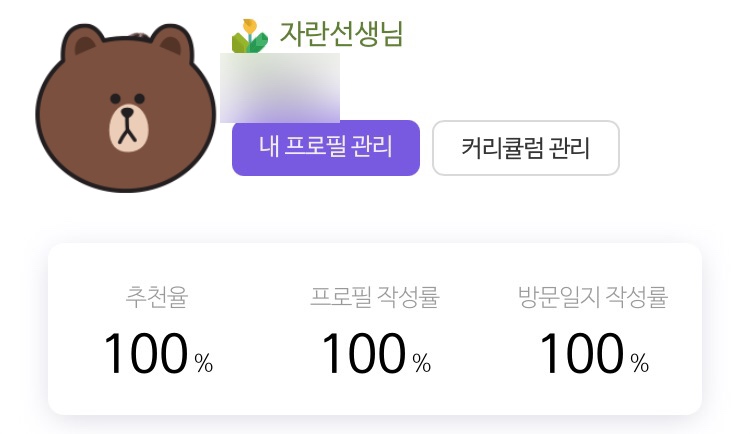Click the bear avatar's left ear

click(x=83, y=42)
